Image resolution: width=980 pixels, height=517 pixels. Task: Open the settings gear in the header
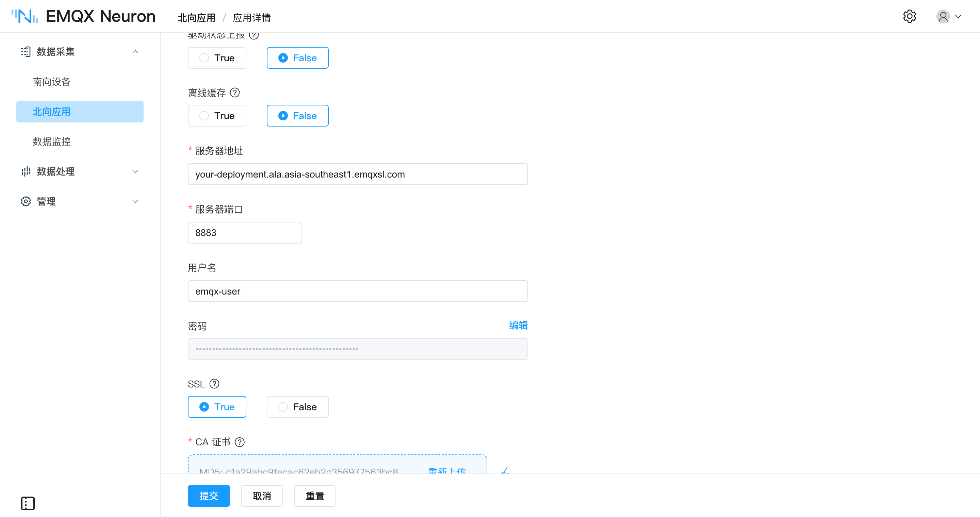[910, 16]
